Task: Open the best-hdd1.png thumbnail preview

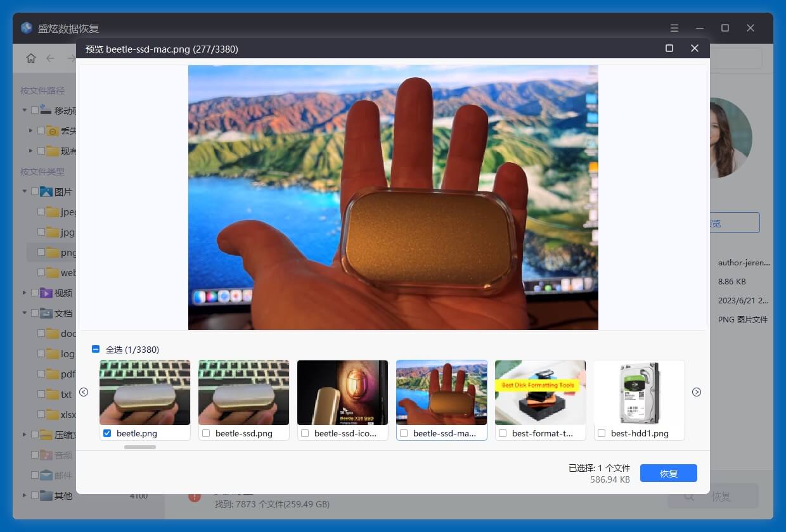Action: [639, 392]
